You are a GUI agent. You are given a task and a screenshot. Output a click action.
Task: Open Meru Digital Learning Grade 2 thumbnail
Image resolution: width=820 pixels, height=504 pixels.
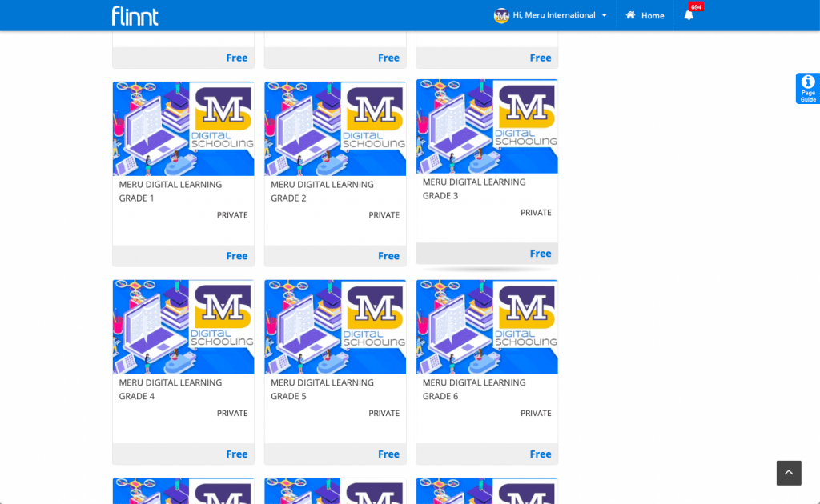pyautogui.click(x=335, y=128)
